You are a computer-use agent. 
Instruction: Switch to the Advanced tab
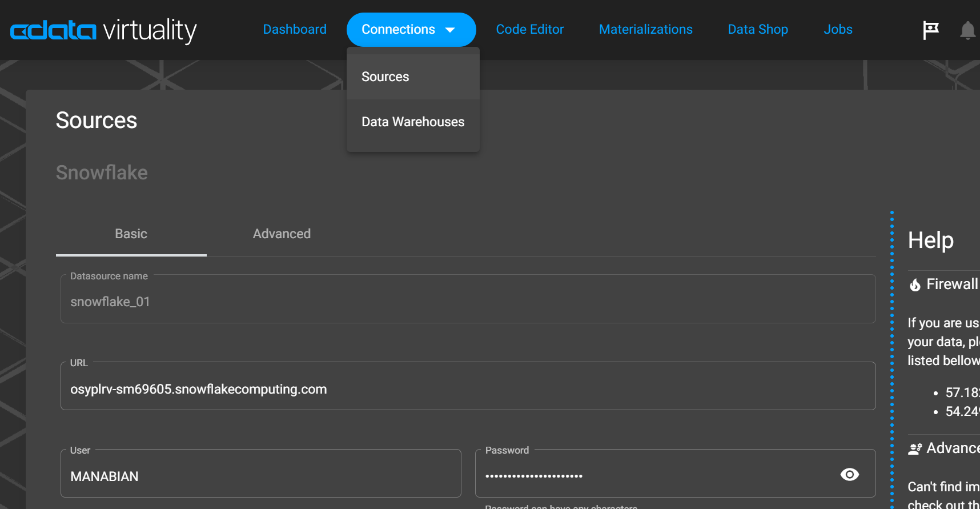click(282, 234)
